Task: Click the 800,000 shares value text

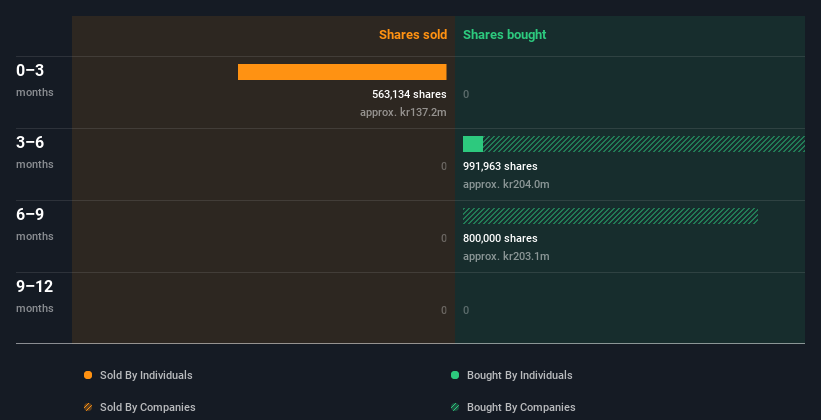Action: pyautogui.click(x=500, y=238)
